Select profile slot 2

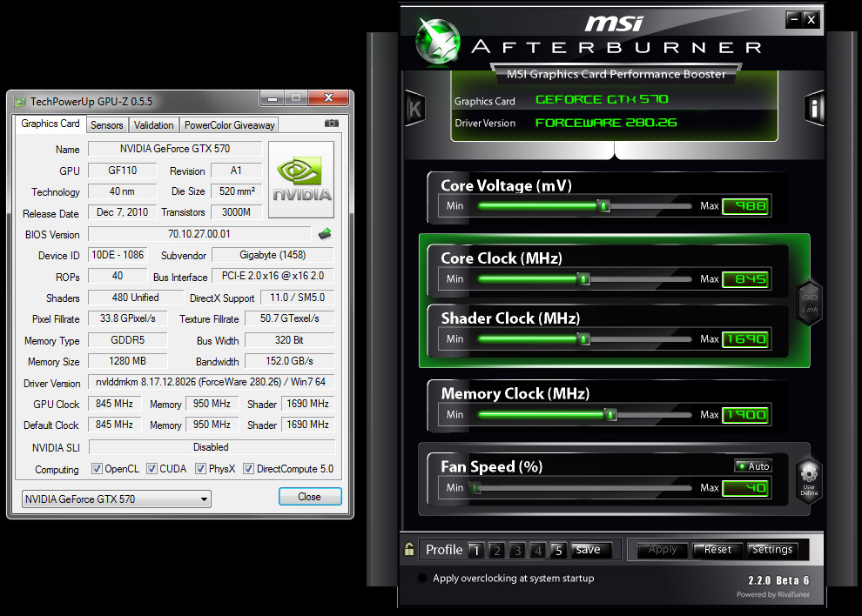[x=496, y=550]
